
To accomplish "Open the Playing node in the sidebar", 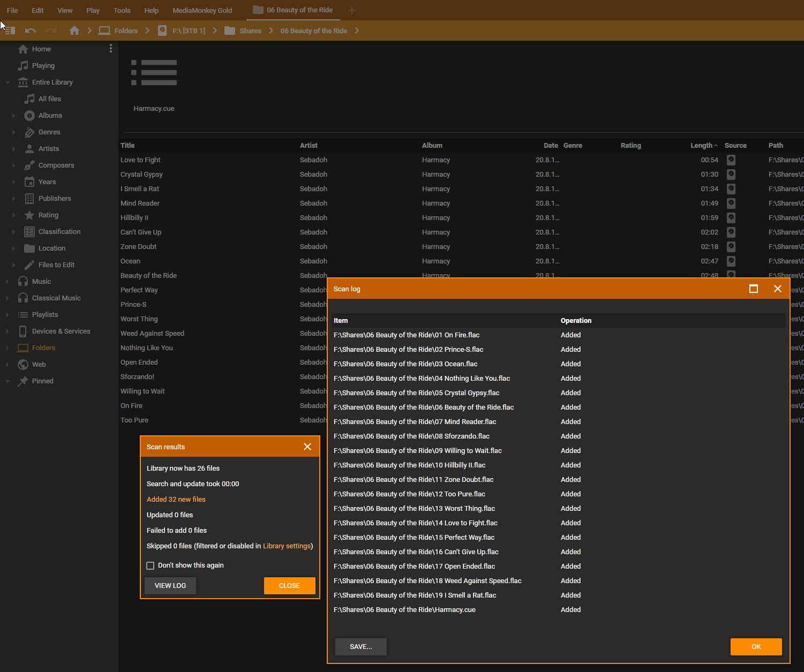I will click(43, 66).
